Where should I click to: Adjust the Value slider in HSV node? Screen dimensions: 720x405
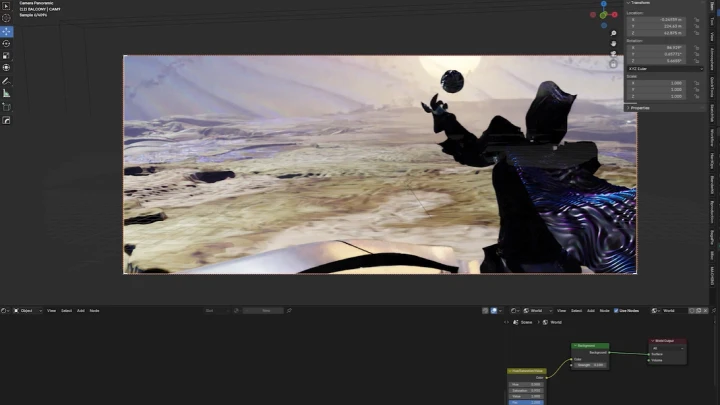(x=526, y=397)
